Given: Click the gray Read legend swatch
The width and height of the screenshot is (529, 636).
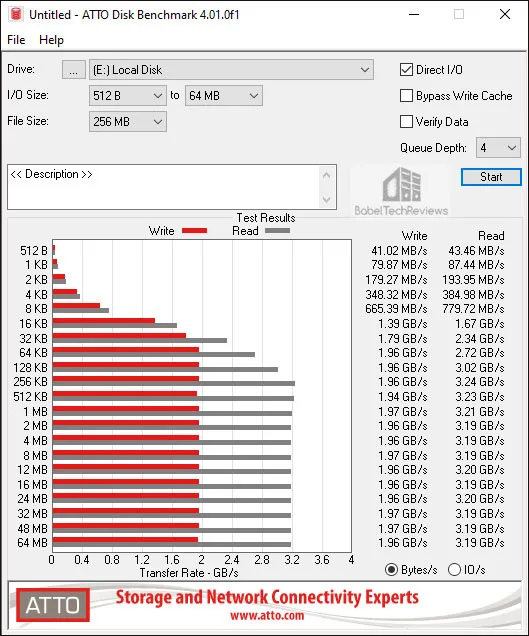Looking at the screenshot, I should 277,231.
